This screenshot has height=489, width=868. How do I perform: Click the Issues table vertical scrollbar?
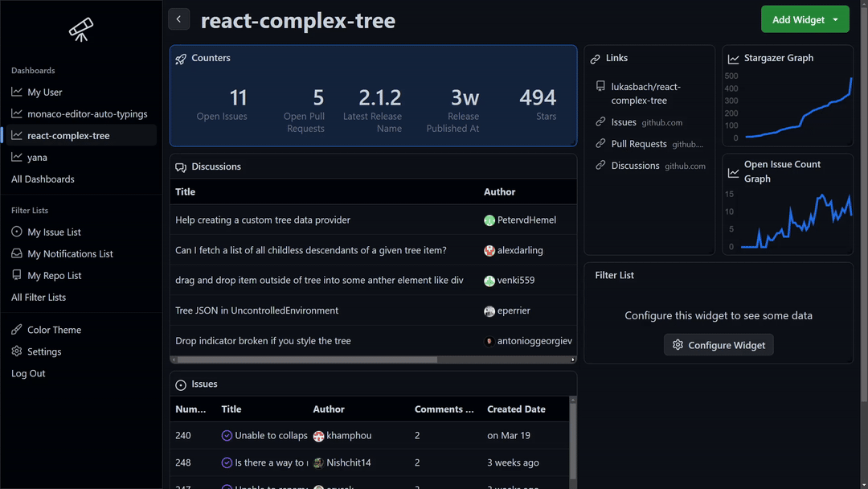pos(573,441)
